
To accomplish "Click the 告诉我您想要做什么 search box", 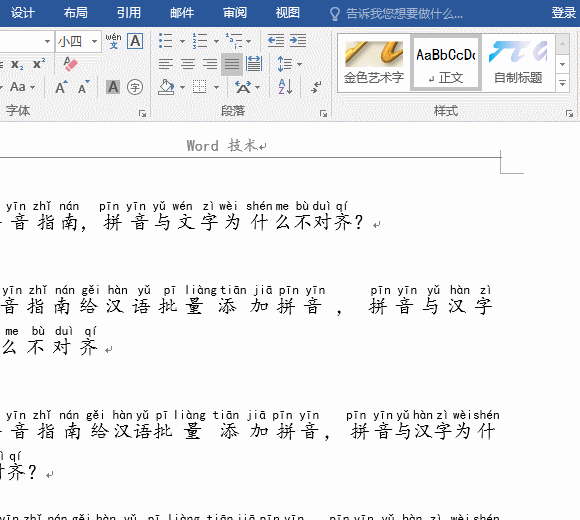I will coord(396,14).
